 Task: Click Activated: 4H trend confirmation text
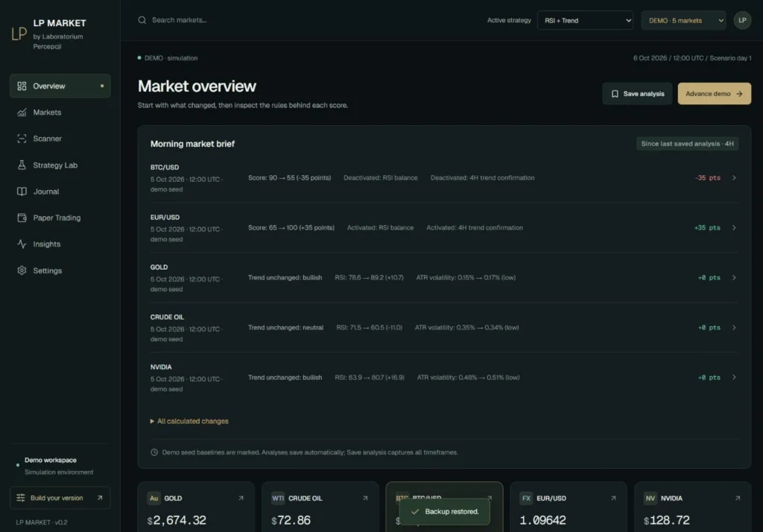point(475,228)
